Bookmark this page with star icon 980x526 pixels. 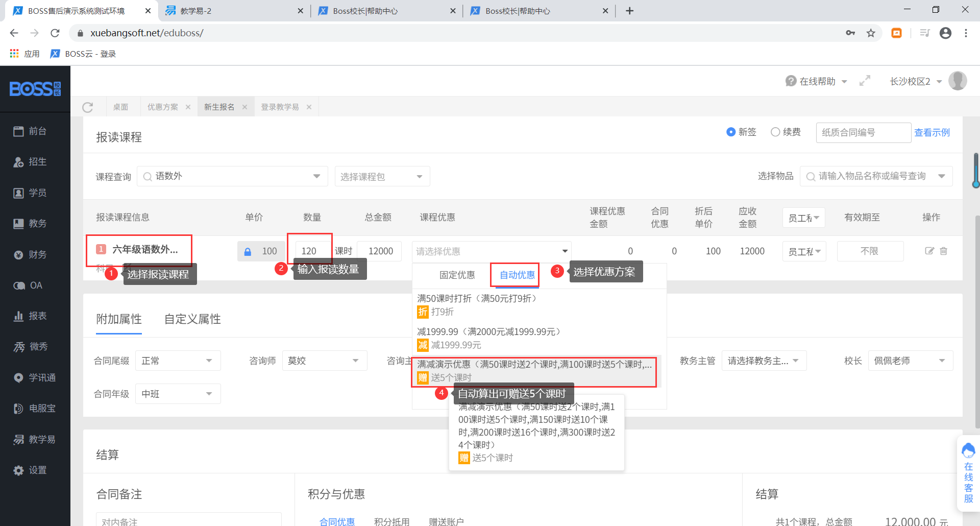pos(871,33)
